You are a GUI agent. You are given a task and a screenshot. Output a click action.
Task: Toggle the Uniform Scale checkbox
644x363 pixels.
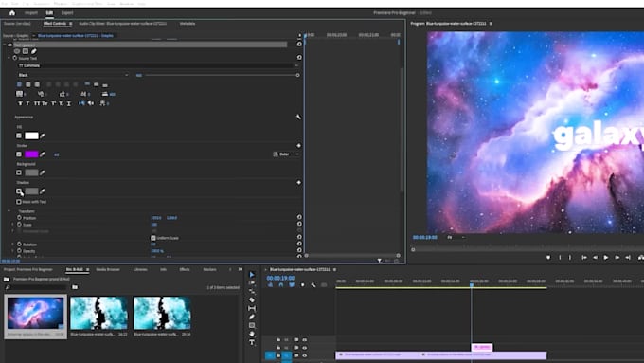pos(153,238)
